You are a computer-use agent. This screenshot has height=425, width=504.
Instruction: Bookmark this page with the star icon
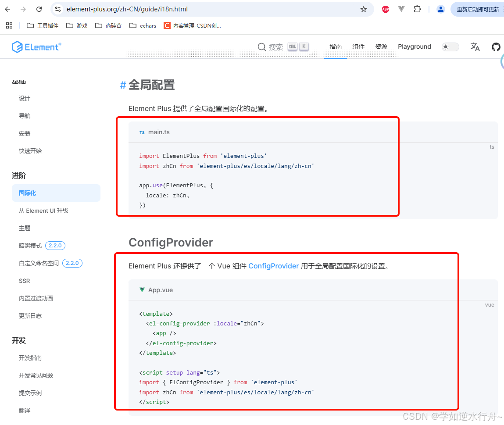(x=364, y=9)
